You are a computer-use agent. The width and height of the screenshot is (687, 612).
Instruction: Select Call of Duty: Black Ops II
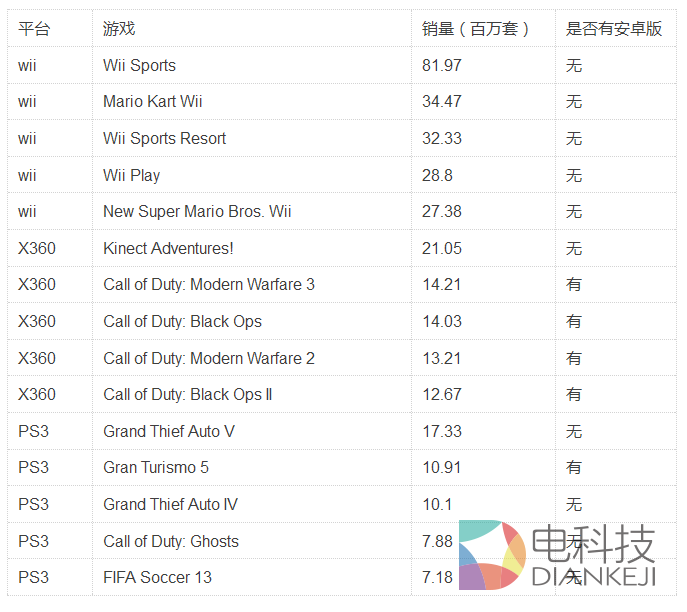tap(188, 395)
